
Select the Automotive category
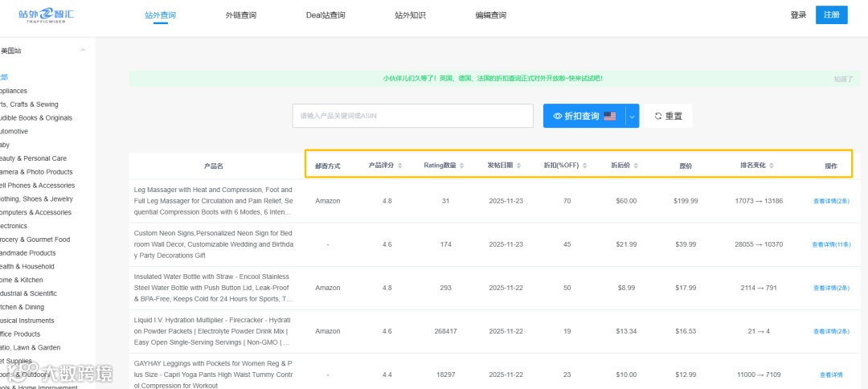tap(14, 132)
